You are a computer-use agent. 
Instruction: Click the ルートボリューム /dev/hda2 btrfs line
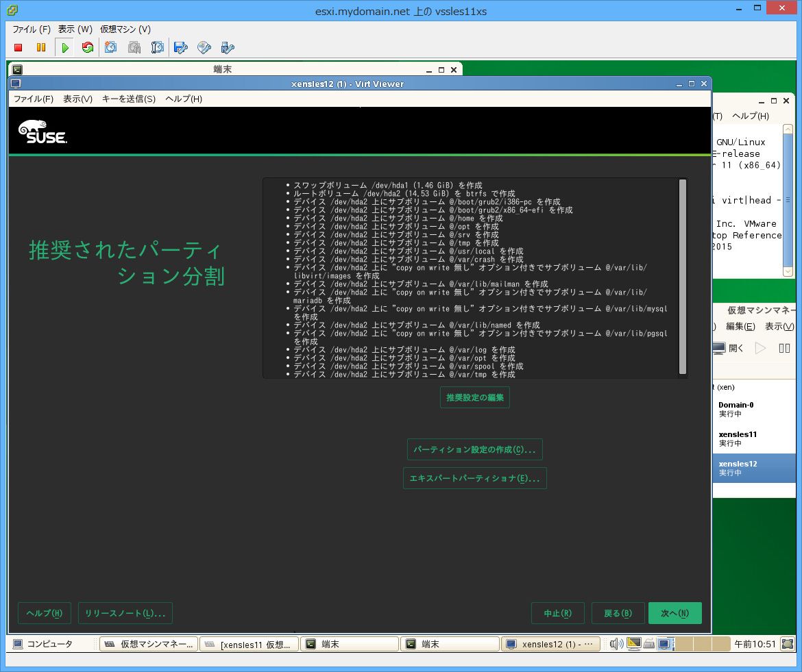point(404,193)
